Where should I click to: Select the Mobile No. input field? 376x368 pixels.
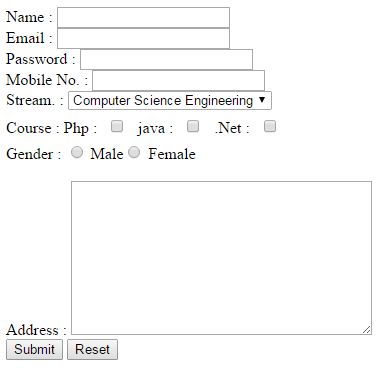[x=178, y=80]
